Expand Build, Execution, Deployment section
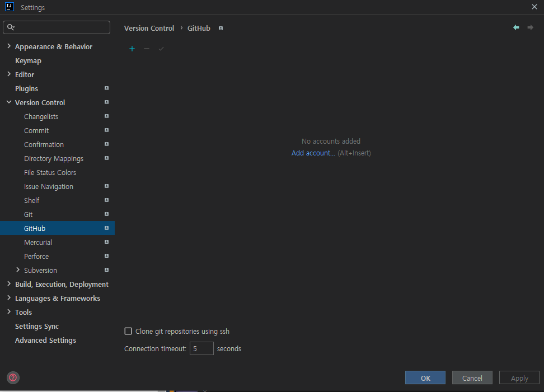The width and height of the screenshot is (544, 392). pyautogui.click(x=9, y=284)
